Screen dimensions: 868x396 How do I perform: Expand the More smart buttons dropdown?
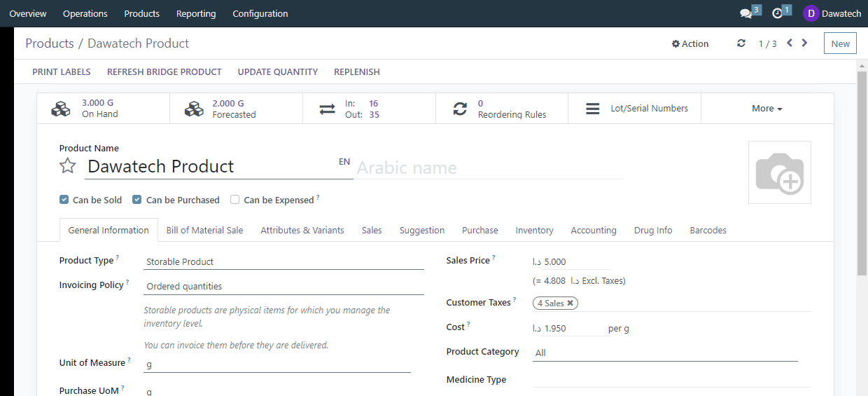pyautogui.click(x=767, y=109)
